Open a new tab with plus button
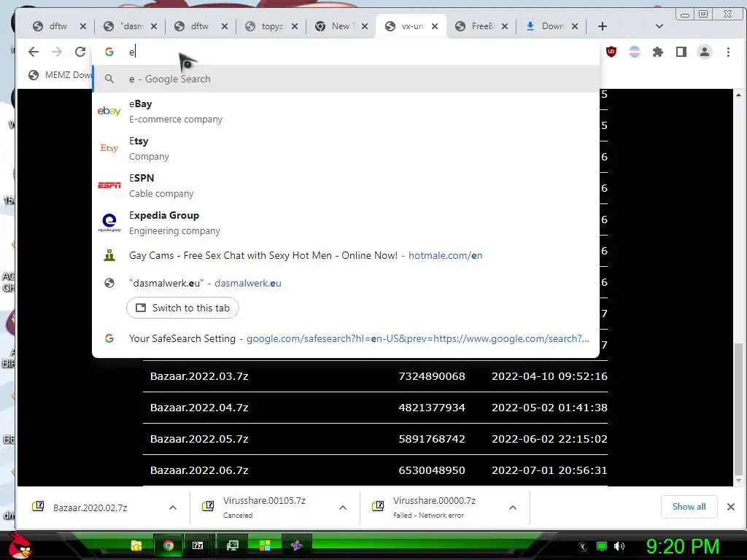Image resolution: width=747 pixels, height=560 pixels. [x=602, y=26]
